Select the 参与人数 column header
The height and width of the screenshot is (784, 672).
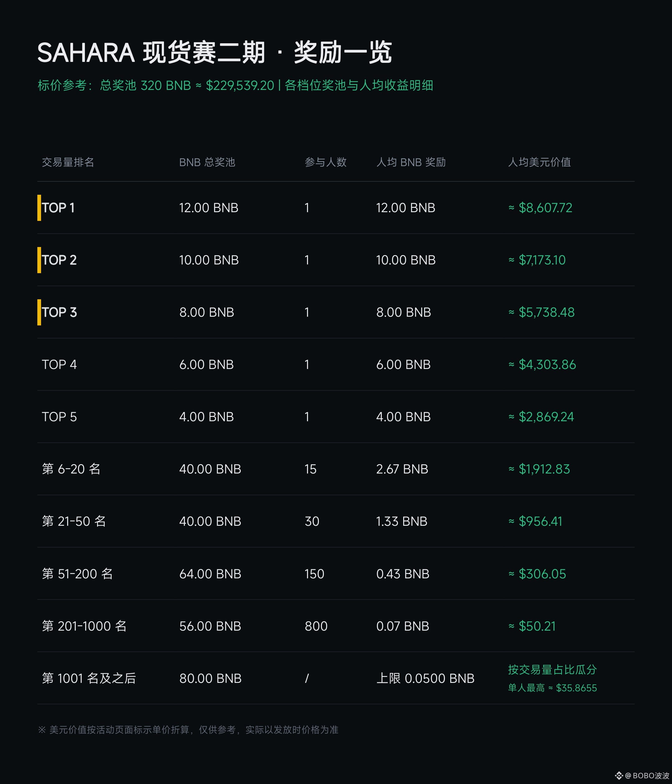coord(325,162)
